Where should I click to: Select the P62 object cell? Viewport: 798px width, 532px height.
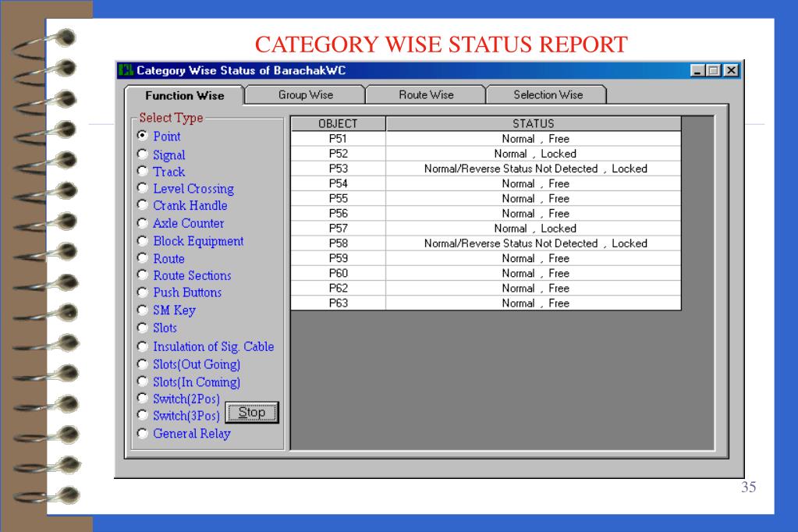click(x=338, y=288)
